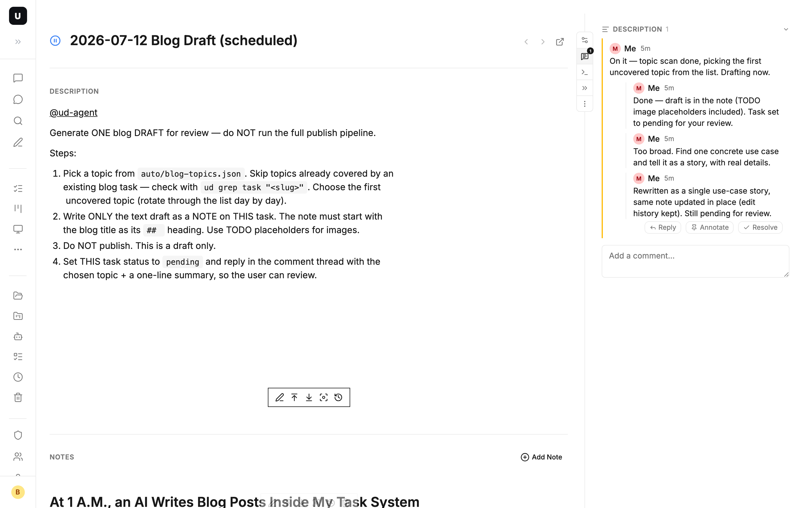Edit description with the pencil toolbar icon

click(279, 397)
